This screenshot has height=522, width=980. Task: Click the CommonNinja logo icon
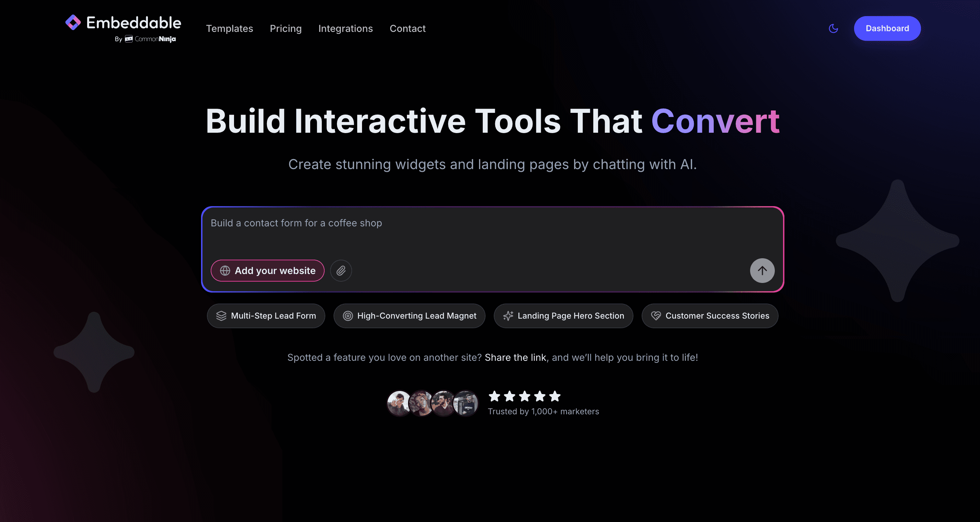tap(129, 39)
